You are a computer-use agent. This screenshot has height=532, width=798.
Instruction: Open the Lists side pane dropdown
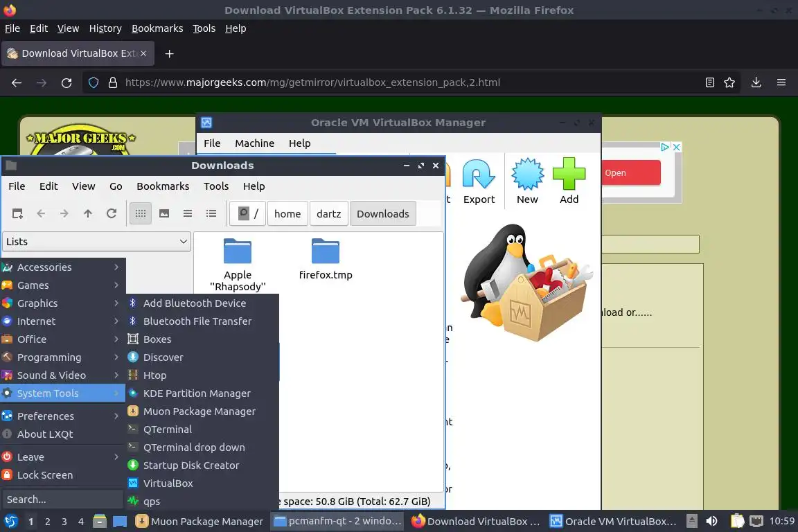pyautogui.click(x=97, y=242)
